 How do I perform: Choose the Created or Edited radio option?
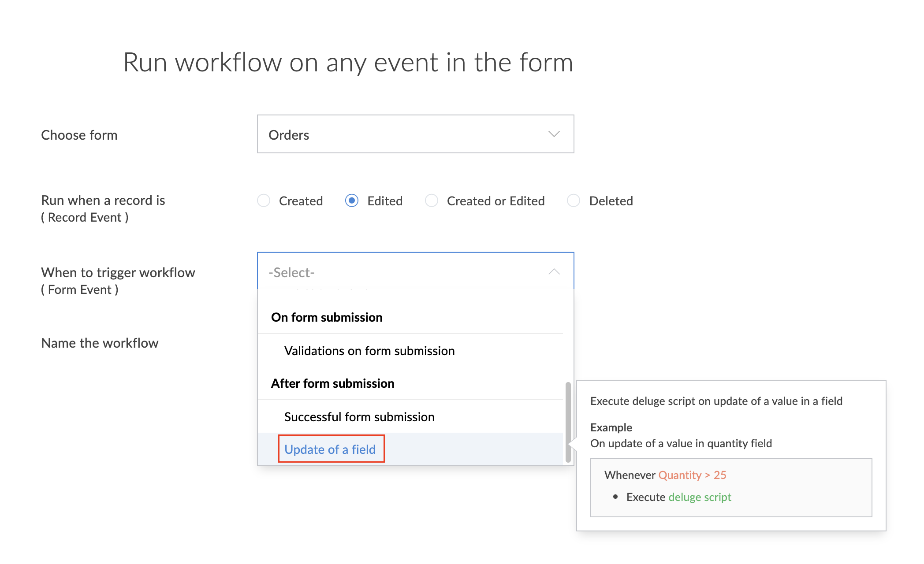click(432, 201)
